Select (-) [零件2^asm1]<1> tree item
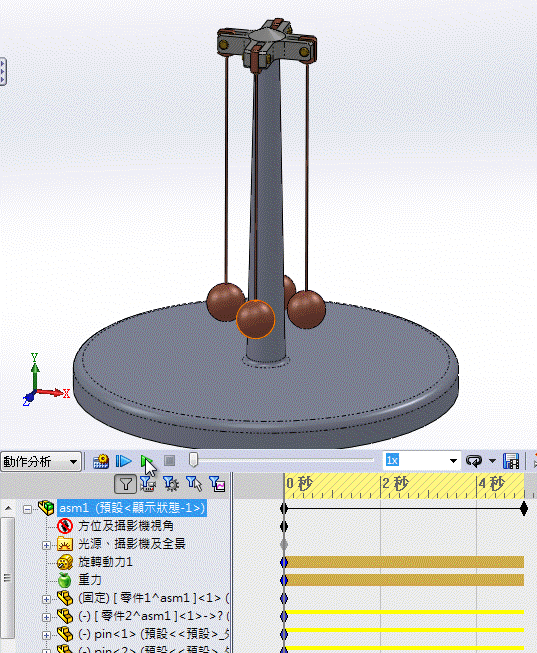537x653 pixels. pos(153,616)
